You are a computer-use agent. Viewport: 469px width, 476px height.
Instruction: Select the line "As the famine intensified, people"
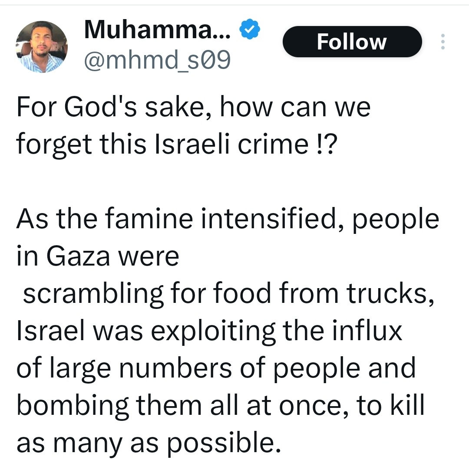(x=228, y=219)
